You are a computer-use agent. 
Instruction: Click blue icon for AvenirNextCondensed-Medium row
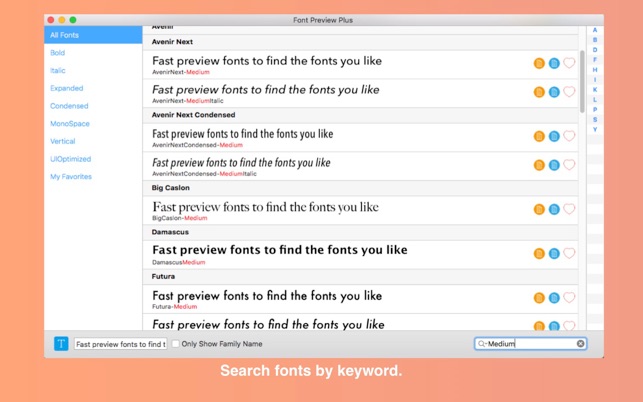(554, 136)
